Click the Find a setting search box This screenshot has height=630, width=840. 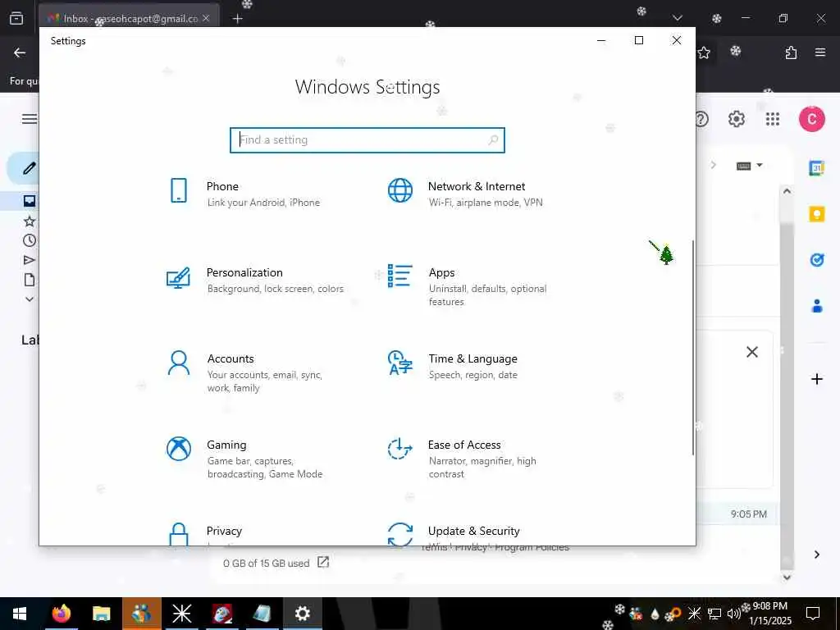pyautogui.click(x=367, y=139)
